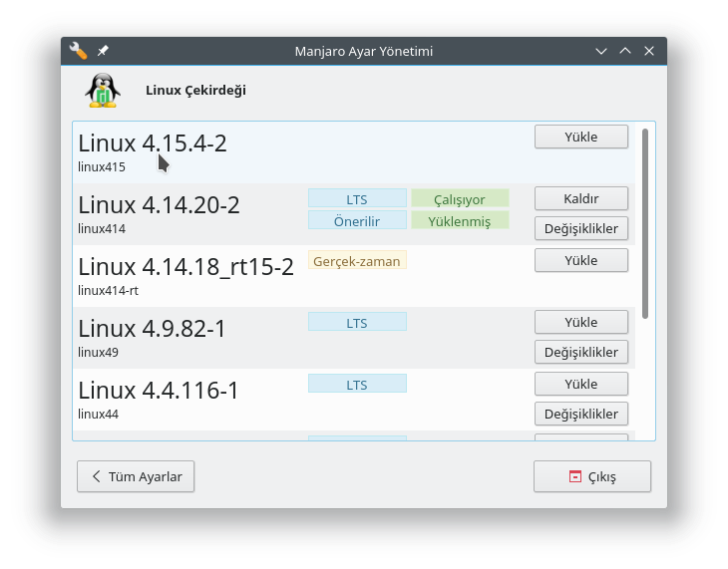Install Linux 4.4.116-1 with Yükle

pyautogui.click(x=581, y=384)
